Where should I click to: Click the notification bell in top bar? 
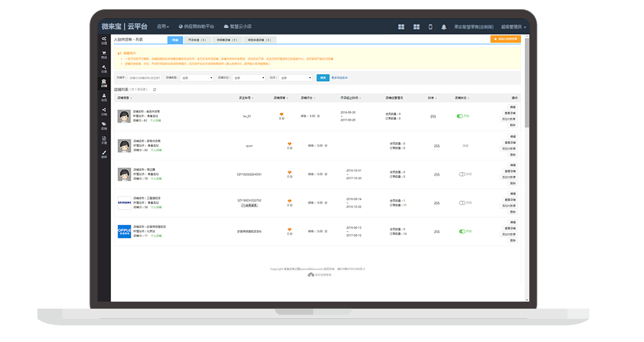443,27
